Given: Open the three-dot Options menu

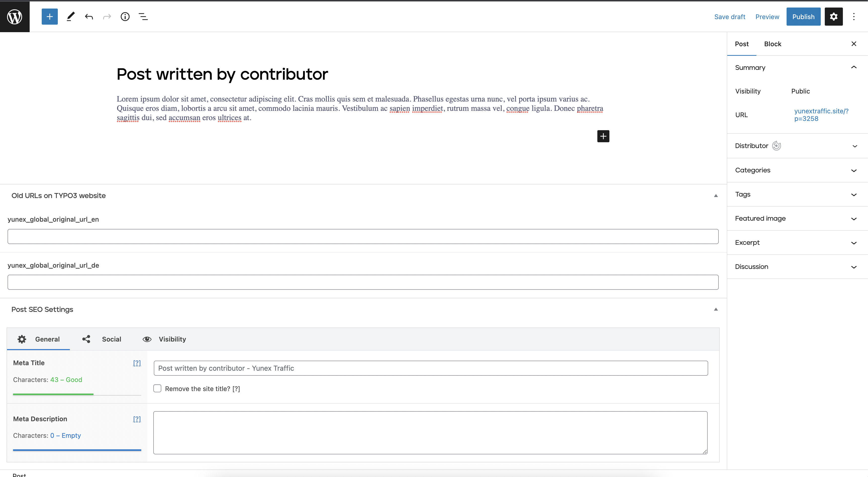Looking at the screenshot, I should [853, 17].
